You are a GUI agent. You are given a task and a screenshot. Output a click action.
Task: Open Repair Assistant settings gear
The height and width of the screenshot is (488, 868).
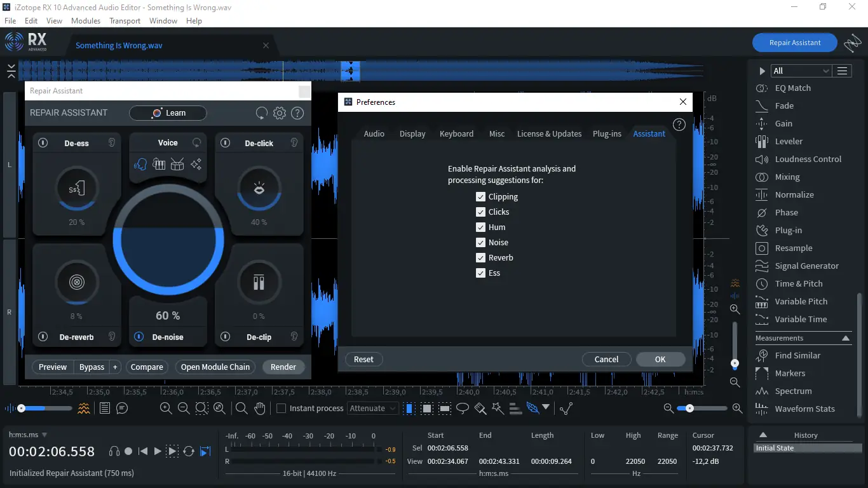[x=280, y=113]
